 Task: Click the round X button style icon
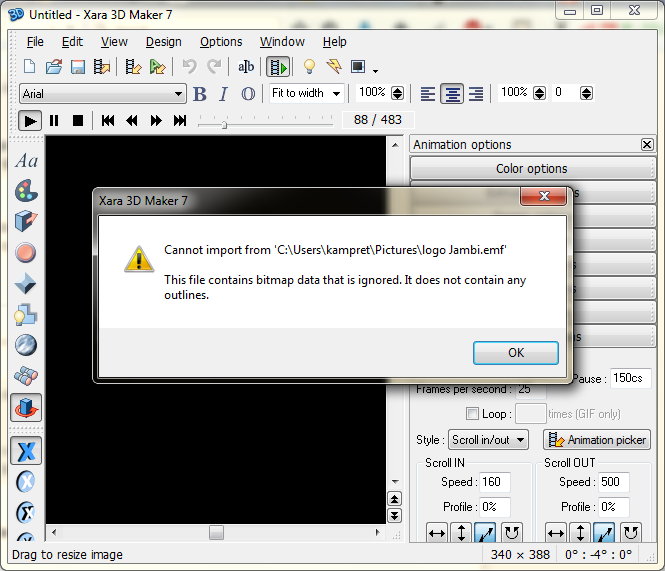point(26,481)
